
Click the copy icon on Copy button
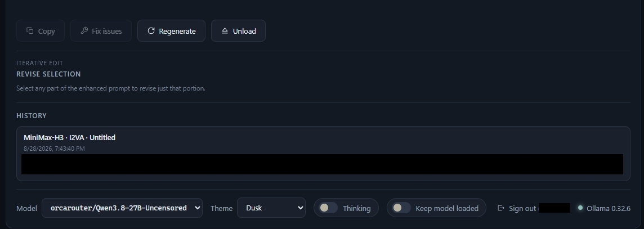(30, 31)
